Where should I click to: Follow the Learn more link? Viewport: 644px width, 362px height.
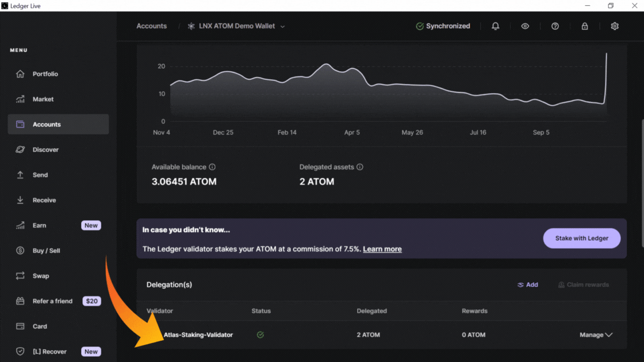(382, 249)
